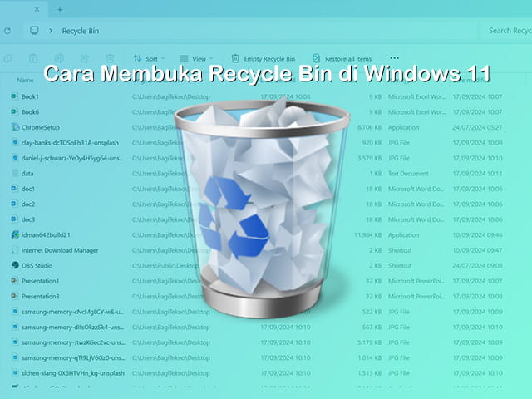Expand the breadcrumb chevron before Recycle Bin
532x399 pixels.
(x=51, y=31)
